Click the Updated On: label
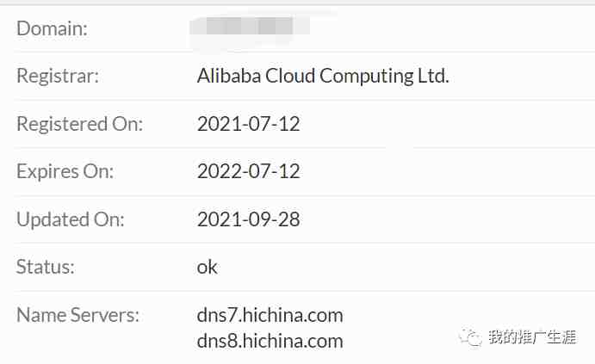 point(71,219)
